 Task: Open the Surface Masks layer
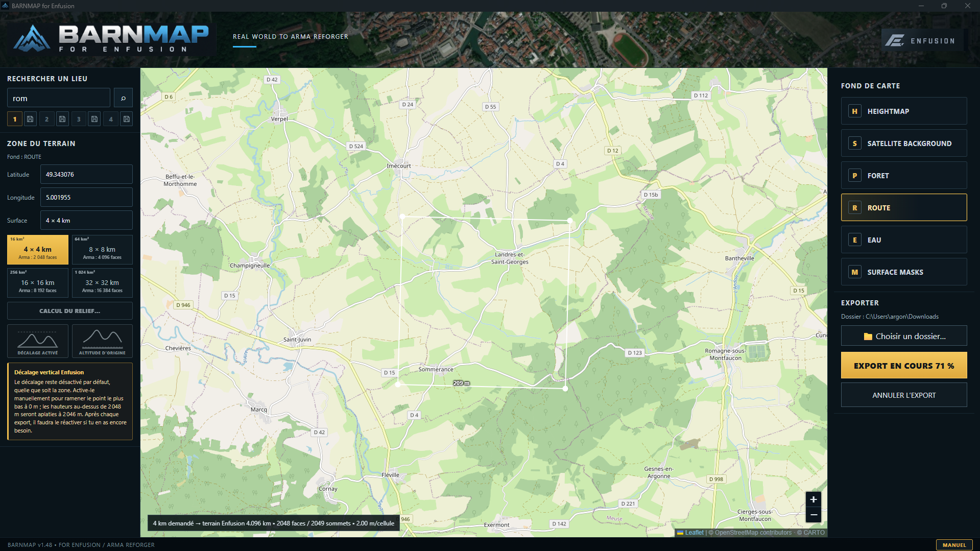pos(904,272)
